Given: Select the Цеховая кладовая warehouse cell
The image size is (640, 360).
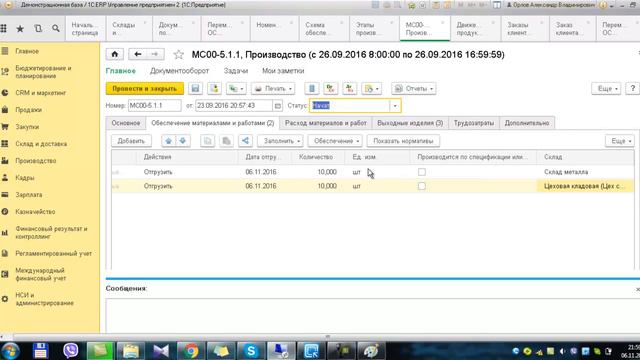Looking at the screenshot, I should tap(585, 186).
